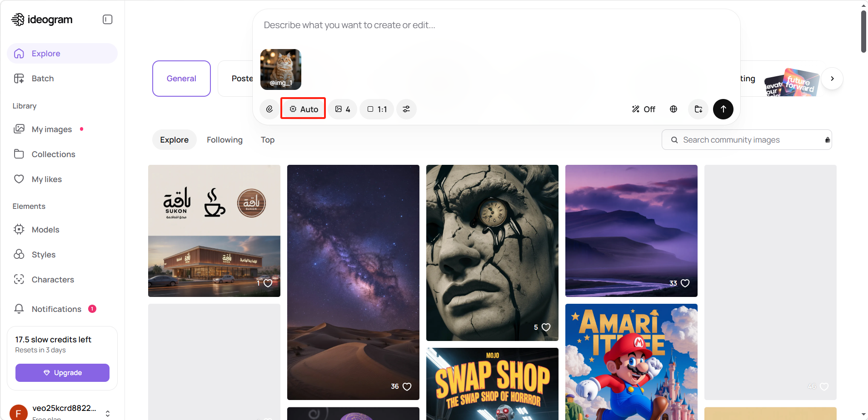868x420 pixels.
Task: Open the cracked statue face image
Action: 492,252
